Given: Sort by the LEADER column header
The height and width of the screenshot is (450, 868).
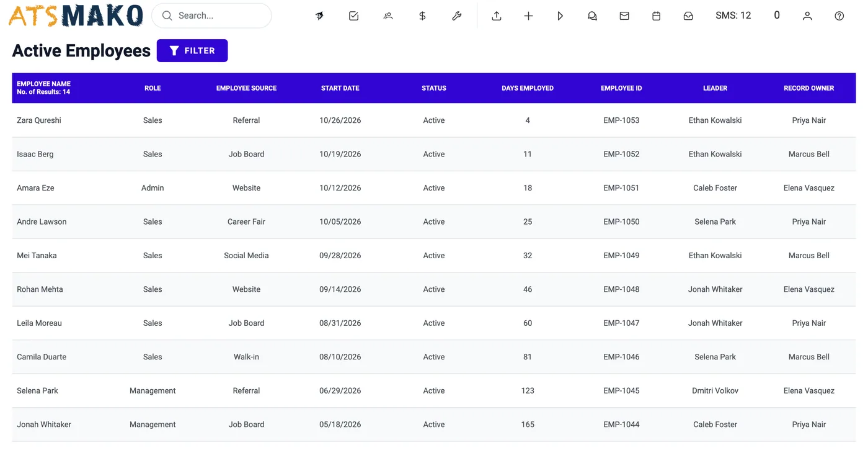Looking at the screenshot, I should point(715,88).
